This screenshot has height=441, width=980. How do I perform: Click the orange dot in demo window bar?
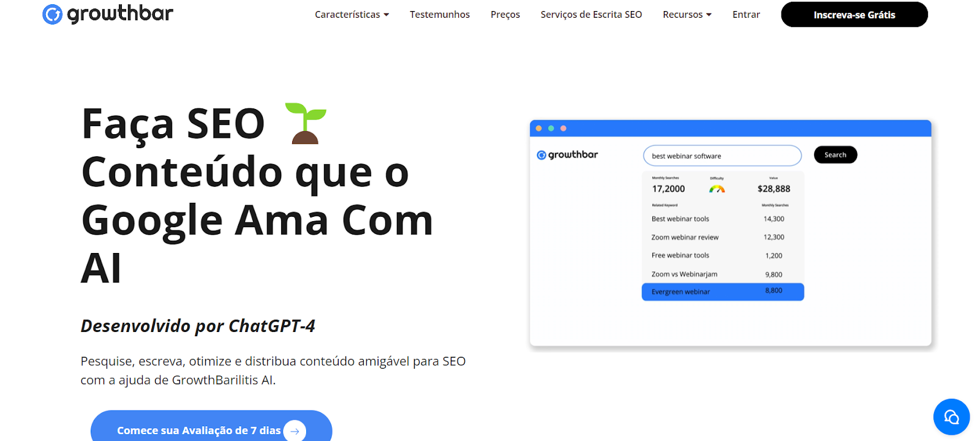[x=539, y=128]
